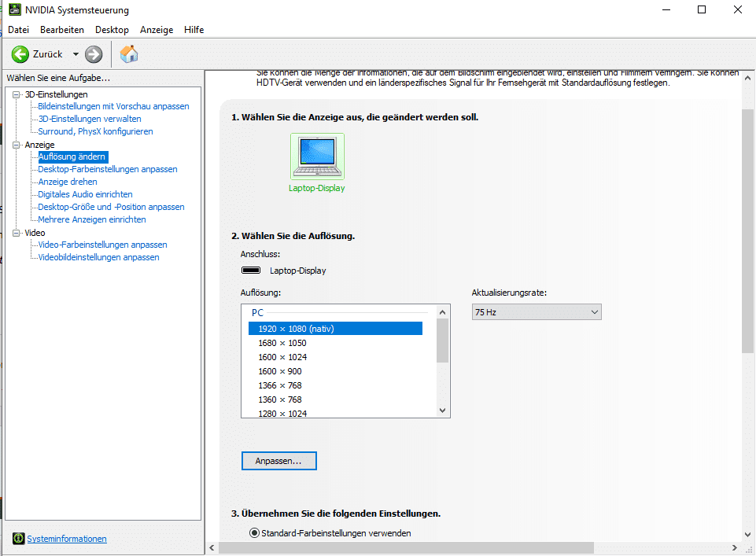Click the NVIDIA Systemsteuerung title bar icon

pyautogui.click(x=15, y=9)
